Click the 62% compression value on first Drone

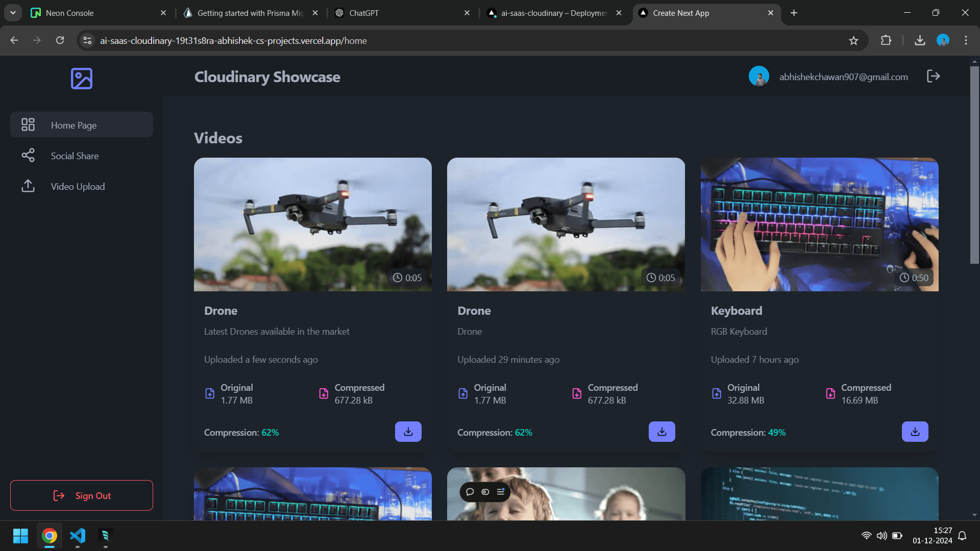pyautogui.click(x=270, y=433)
